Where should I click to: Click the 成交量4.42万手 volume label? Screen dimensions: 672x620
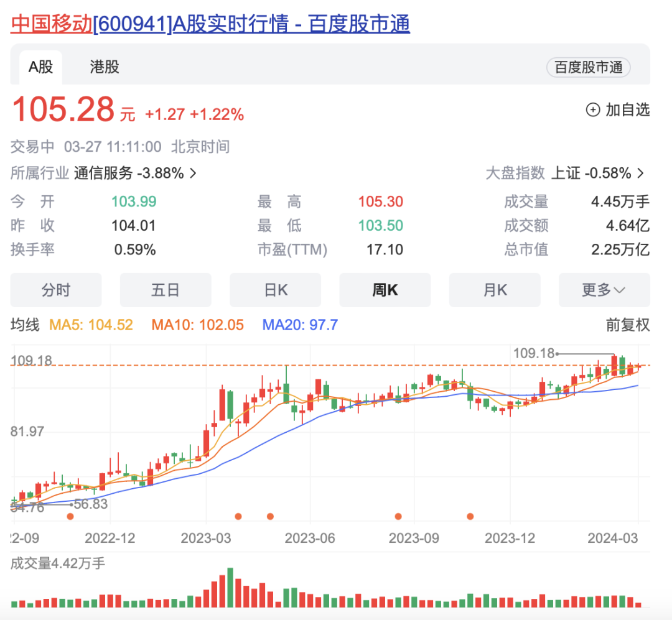coord(58,563)
